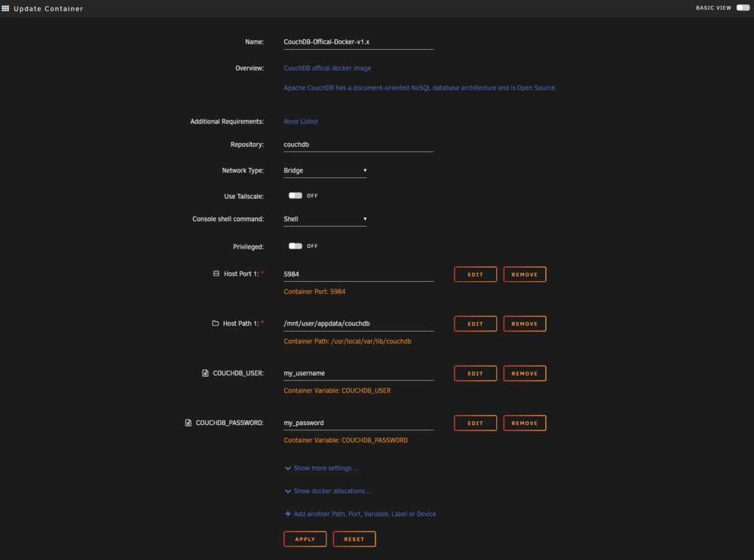Click the Reset button

[x=354, y=539]
